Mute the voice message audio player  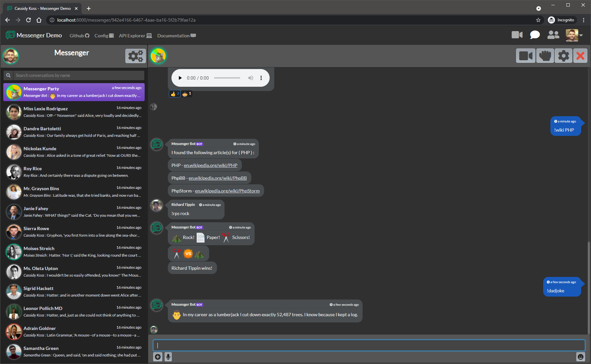251,78
